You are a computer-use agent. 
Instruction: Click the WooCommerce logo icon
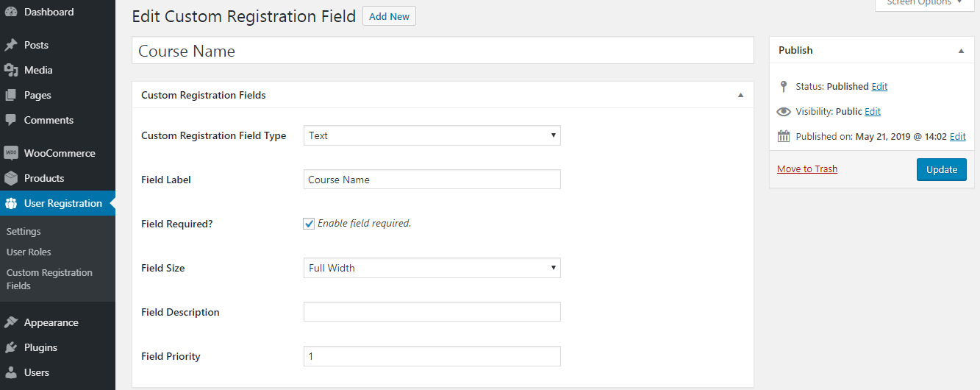point(11,153)
